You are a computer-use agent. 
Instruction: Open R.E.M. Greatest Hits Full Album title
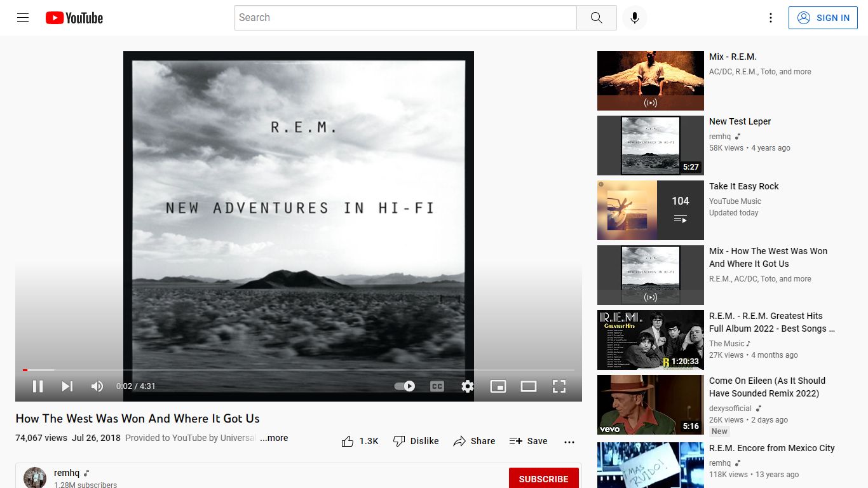[772, 322]
